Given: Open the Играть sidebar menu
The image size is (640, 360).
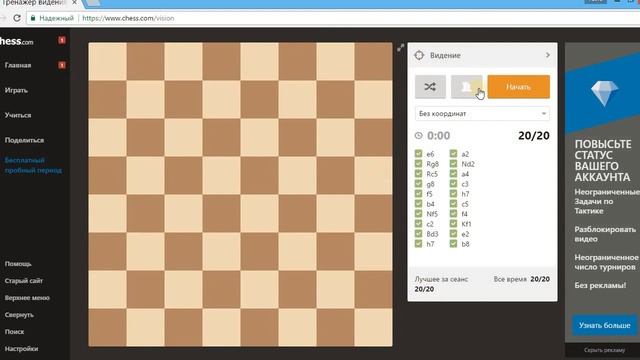Looking at the screenshot, I should 16,90.
